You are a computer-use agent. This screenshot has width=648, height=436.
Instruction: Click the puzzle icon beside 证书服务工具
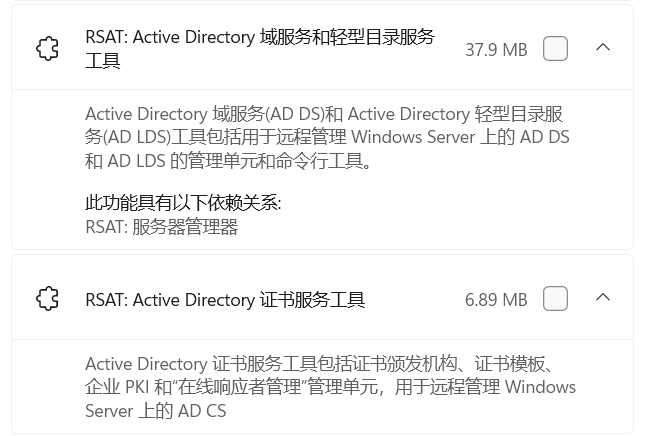tap(48, 298)
